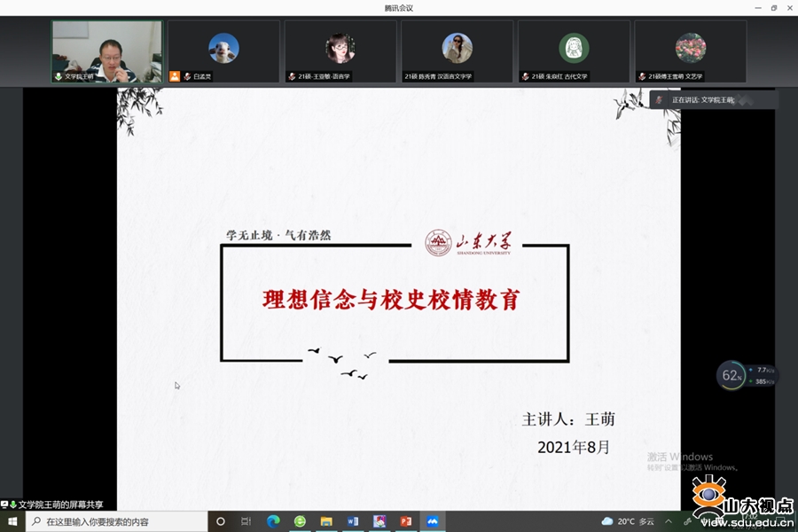Click the 62% floating performance monitor widget

coord(746,376)
